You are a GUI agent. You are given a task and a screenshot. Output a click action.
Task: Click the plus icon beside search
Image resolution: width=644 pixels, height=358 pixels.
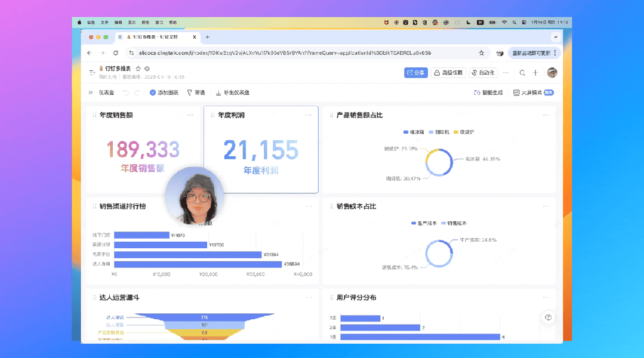[x=535, y=73]
